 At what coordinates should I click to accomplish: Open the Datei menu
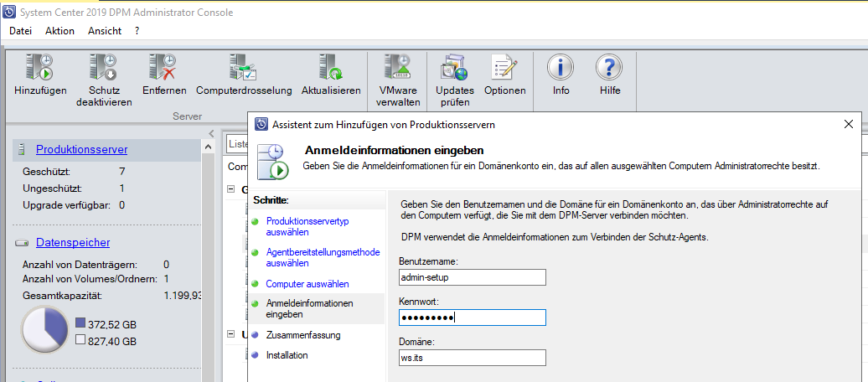(20, 31)
